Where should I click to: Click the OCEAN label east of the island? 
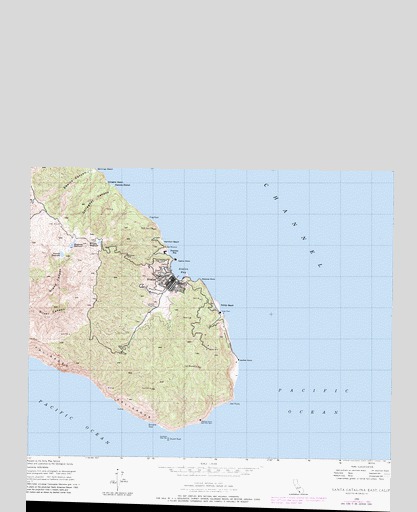(x=313, y=412)
